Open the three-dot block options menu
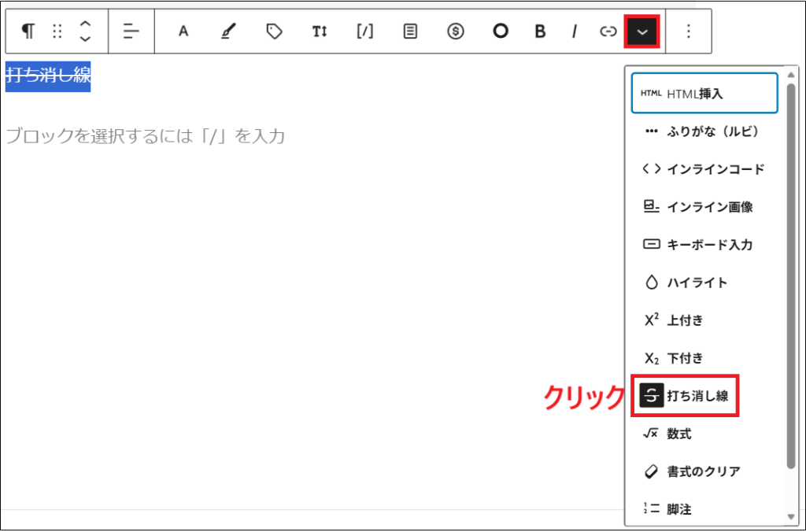806x532 pixels. pyautogui.click(x=688, y=31)
